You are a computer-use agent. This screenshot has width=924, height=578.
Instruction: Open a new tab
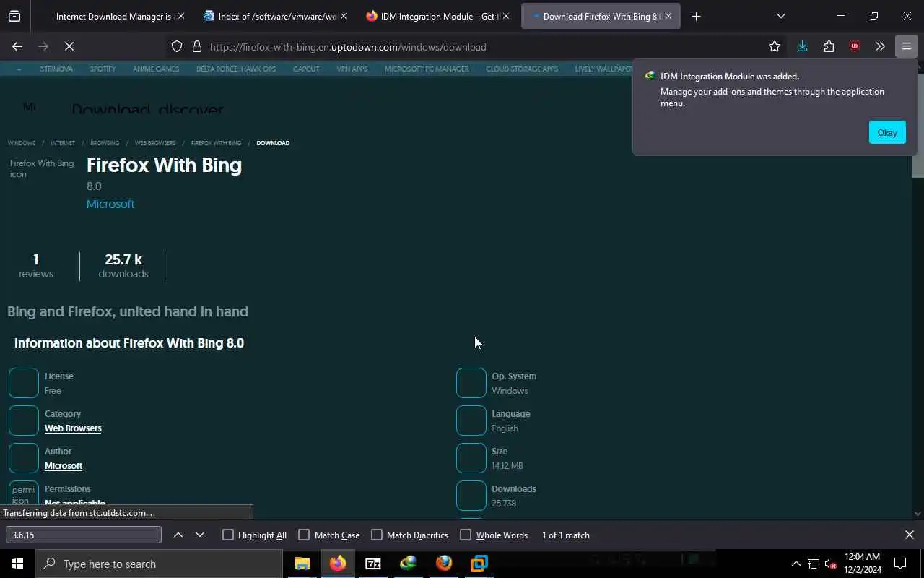point(696,16)
